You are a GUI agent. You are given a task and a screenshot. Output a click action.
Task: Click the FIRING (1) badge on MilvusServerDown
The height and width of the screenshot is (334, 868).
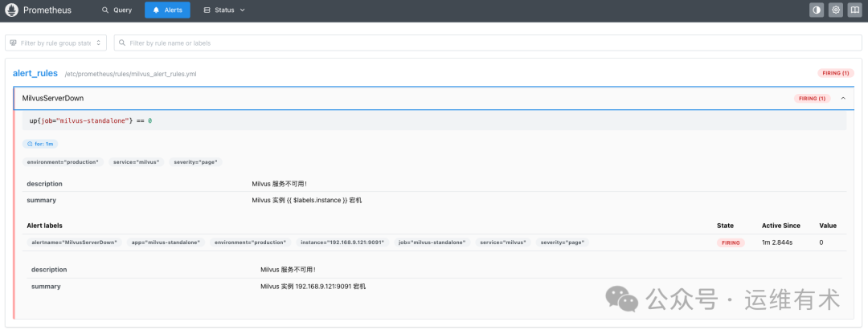[810, 99]
